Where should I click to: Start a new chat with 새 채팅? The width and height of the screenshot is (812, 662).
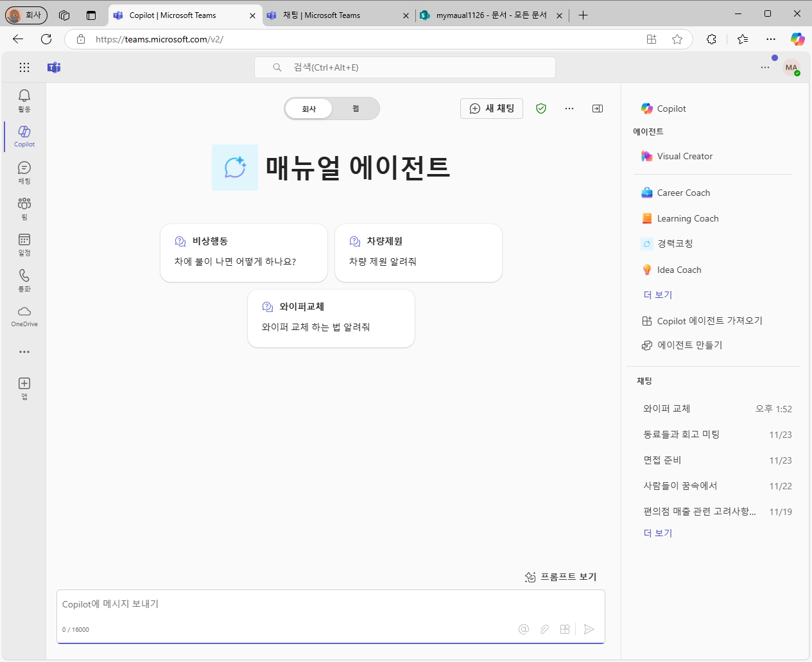[492, 109]
